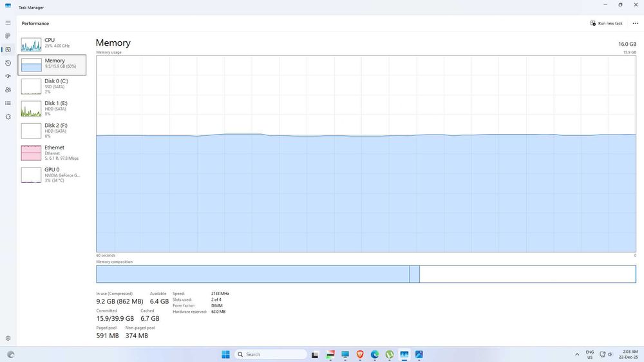The height and width of the screenshot is (362, 644).
Task: Select the CPU performance item
Action: [x=52, y=44]
